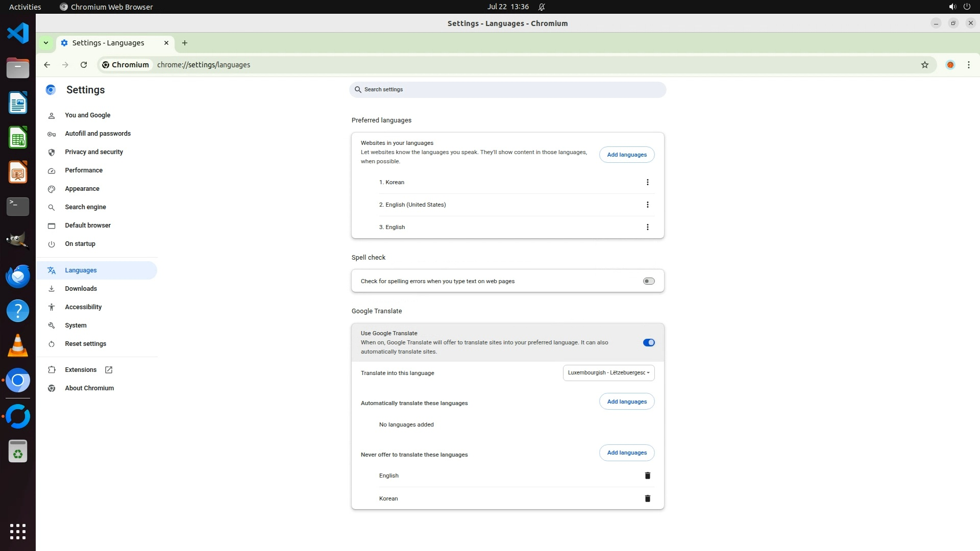Add languages to automatically translate
This screenshot has height=551, width=980.
(626, 402)
